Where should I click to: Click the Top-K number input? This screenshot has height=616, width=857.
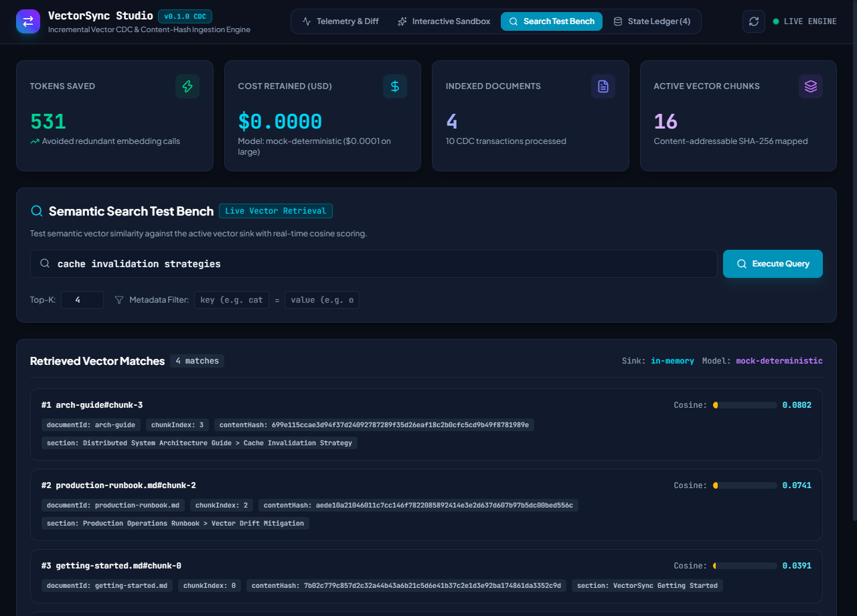[82, 300]
